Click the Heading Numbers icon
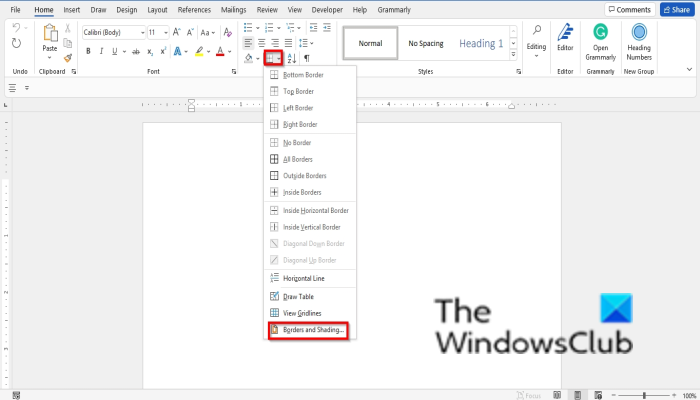700x400 pixels. (x=639, y=32)
